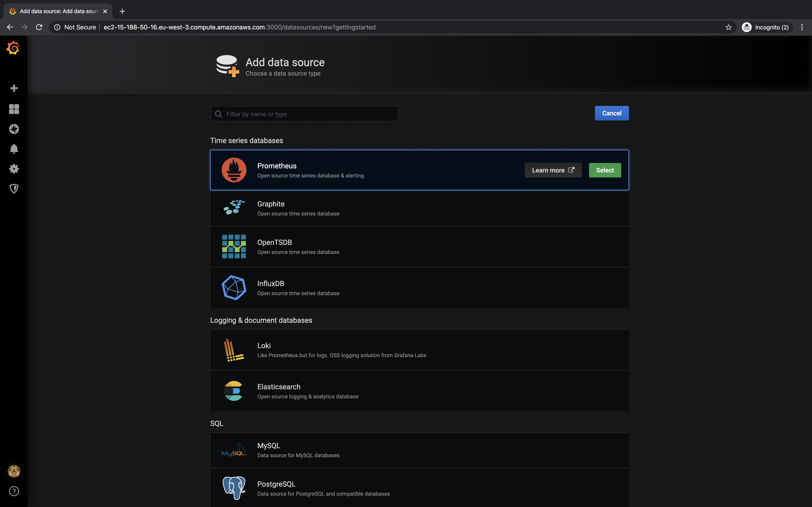This screenshot has width=812, height=507.
Task: Switch to the Add data source browser tab
Action: (55, 11)
